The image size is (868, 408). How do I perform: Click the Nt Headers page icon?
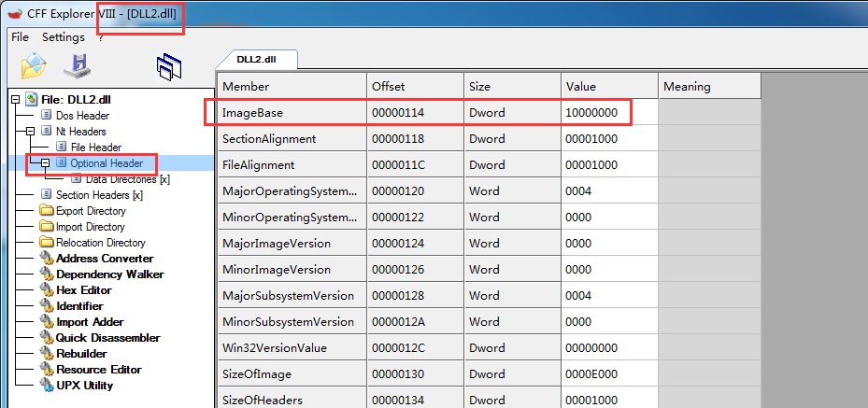click(x=47, y=132)
